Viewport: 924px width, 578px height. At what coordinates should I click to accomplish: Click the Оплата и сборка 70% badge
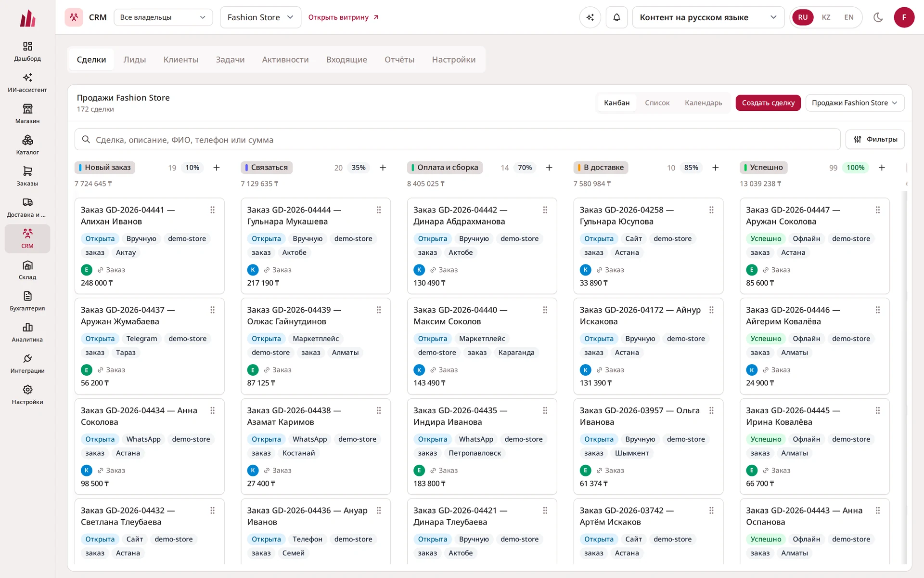coord(525,168)
